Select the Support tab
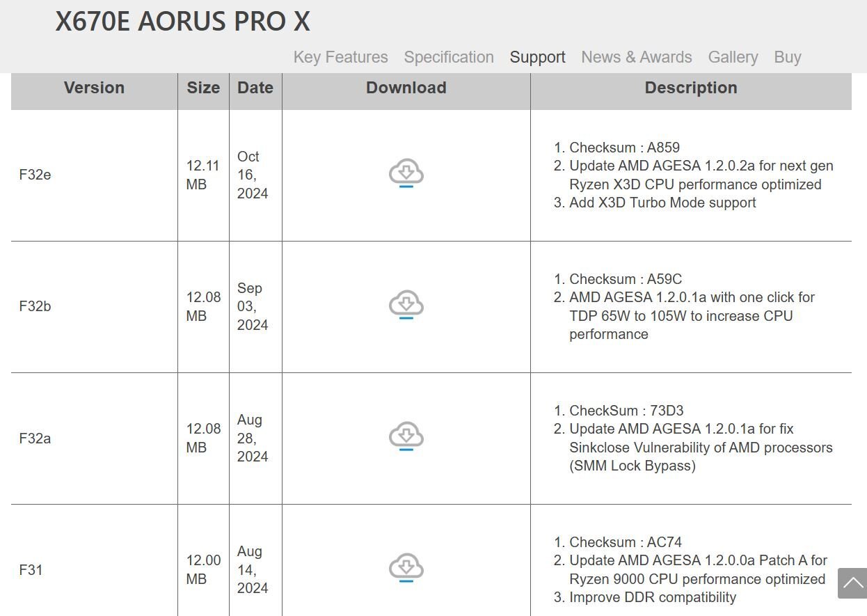Screen dimensions: 867x616 click(x=537, y=57)
